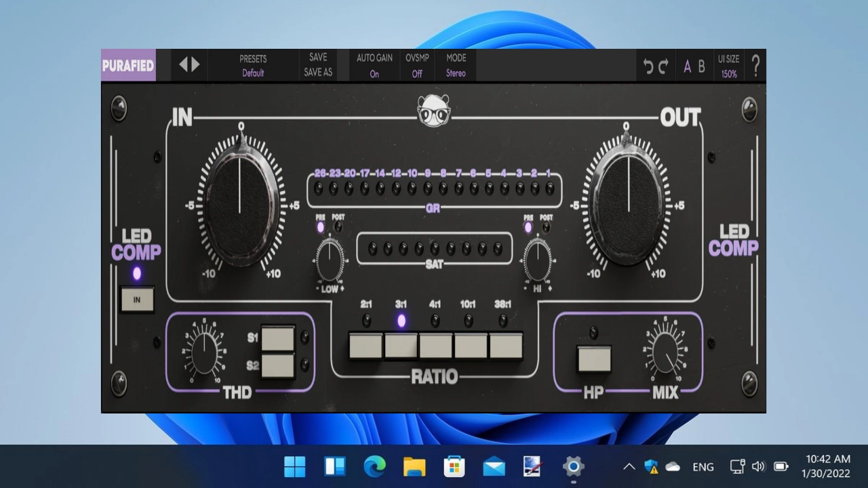Select the 4:1 ratio button
This screenshot has width=868, height=488.
point(436,345)
